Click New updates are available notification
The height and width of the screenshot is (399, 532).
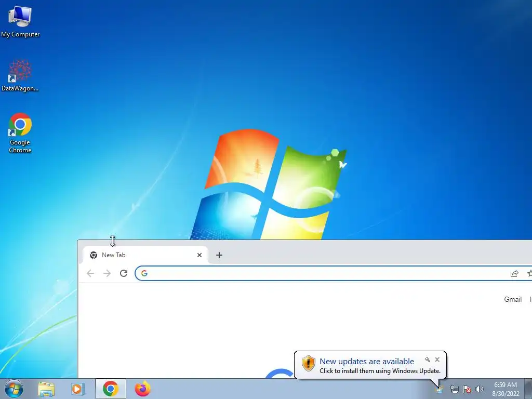click(370, 365)
